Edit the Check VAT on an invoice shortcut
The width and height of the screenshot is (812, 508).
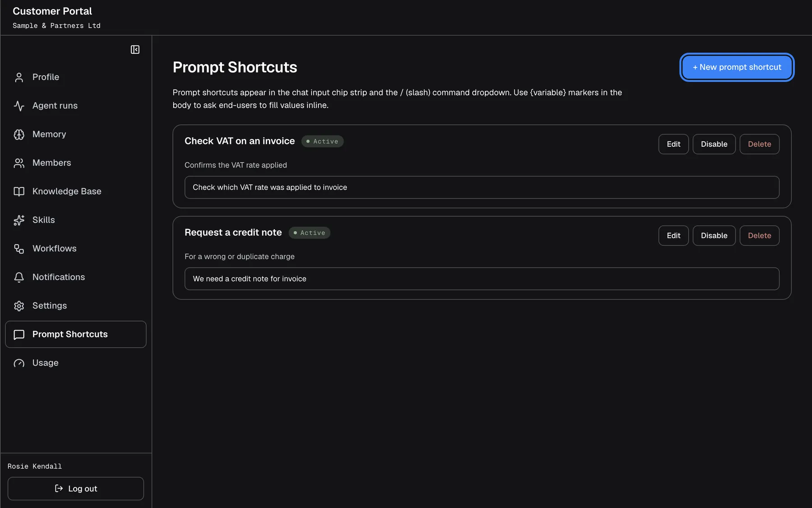[674, 144]
